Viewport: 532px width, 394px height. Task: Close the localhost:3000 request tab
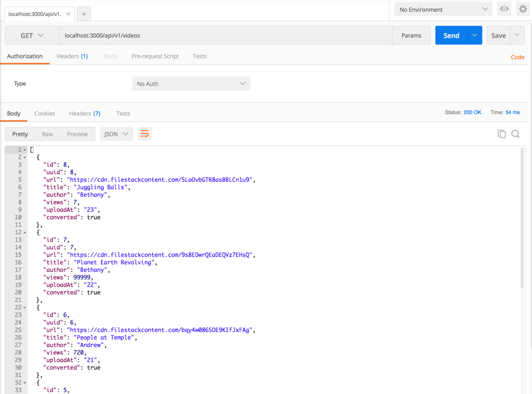pyautogui.click(x=68, y=14)
